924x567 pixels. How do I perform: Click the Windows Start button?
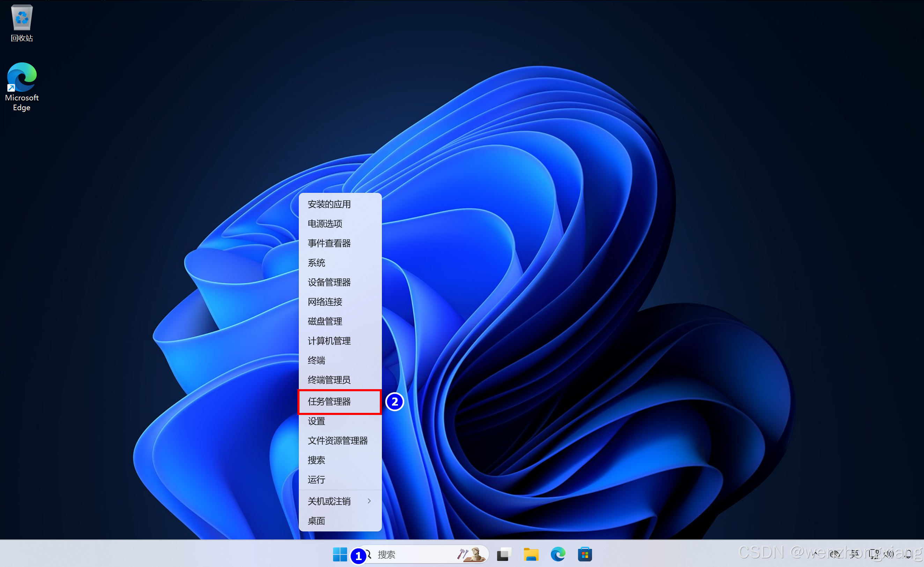pos(340,554)
